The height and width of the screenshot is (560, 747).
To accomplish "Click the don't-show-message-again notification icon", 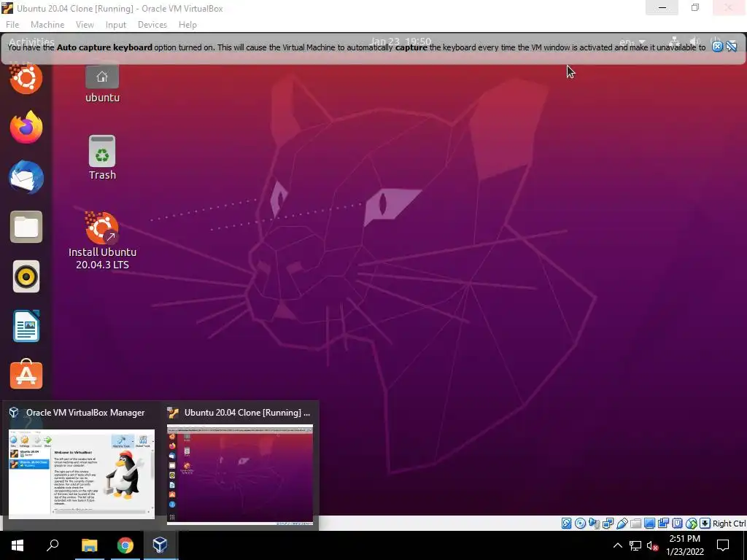I will pyautogui.click(x=732, y=46).
